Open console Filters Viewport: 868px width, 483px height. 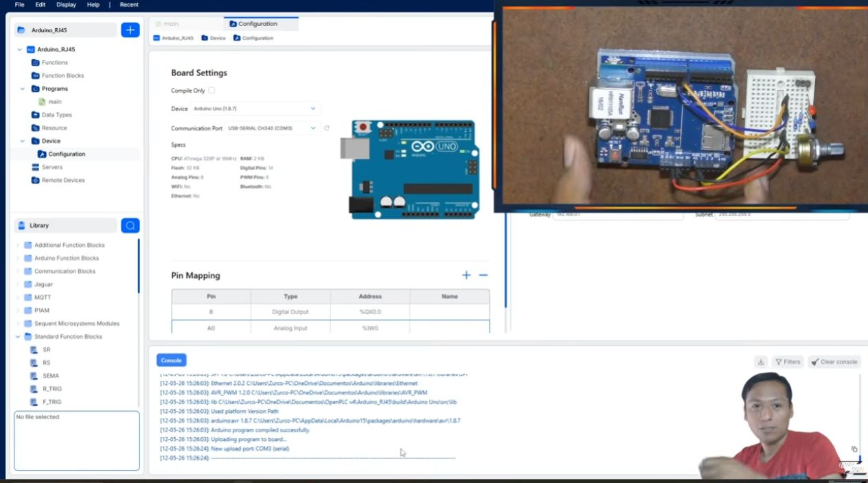point(788,362)
